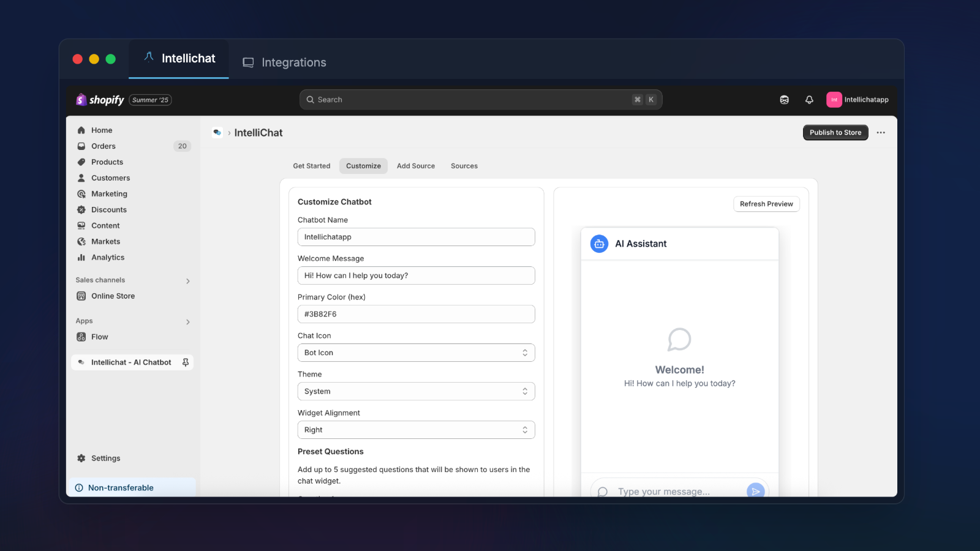The width and height of the screenshot is (980, 551).
Task: Go to Settings in the sidebar
Action: [105, 459]
